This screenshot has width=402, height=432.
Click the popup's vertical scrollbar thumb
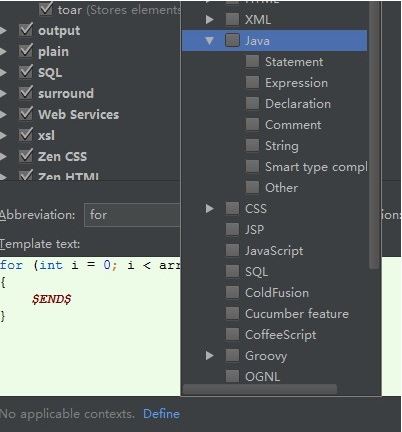[375, 134]
